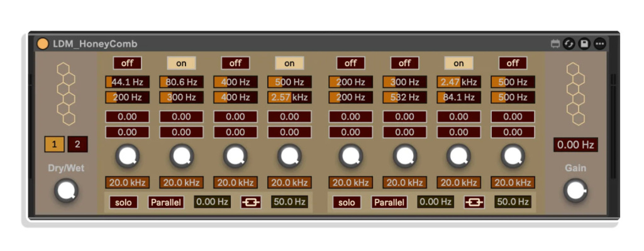Toggle the off switch above 44.1 Hz
Viewport: 644px width, 251px height.
127,64
